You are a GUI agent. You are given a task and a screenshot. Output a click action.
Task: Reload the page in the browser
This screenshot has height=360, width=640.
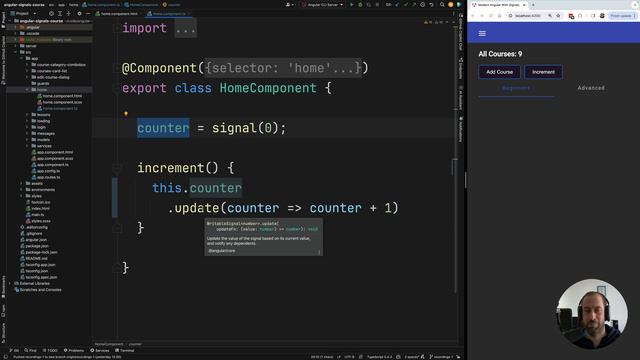(x=491, y=16)
